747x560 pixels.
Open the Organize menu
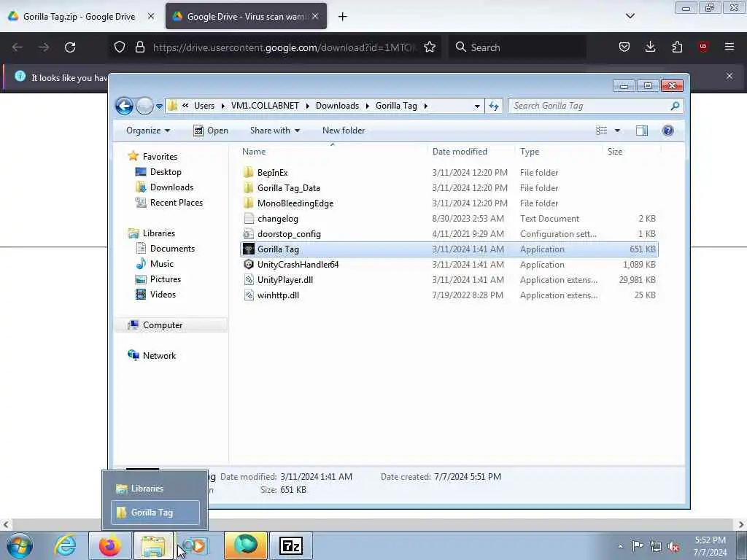[x=147, y=131]
